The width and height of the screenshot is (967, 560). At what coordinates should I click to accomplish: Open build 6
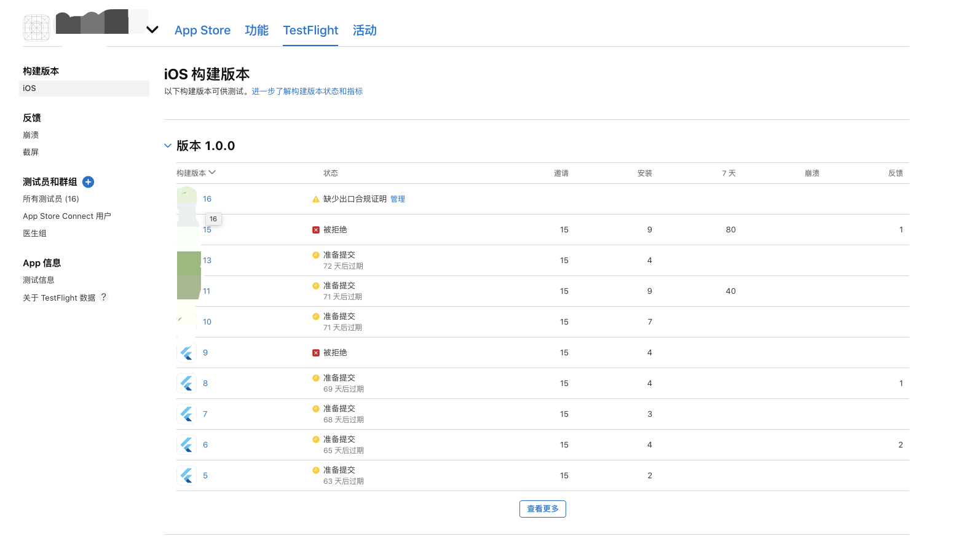pyautogui.click(x=205, y=445)
